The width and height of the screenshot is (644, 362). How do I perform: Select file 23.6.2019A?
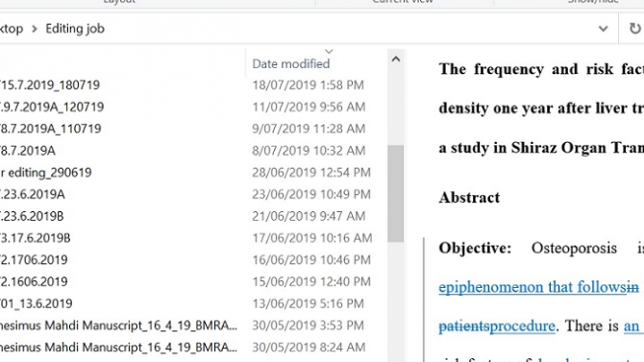pos(33,194)
